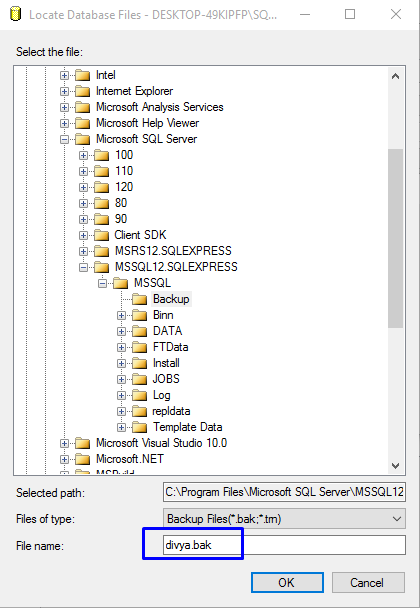Click the Intel folder icon

click(82, 75)
